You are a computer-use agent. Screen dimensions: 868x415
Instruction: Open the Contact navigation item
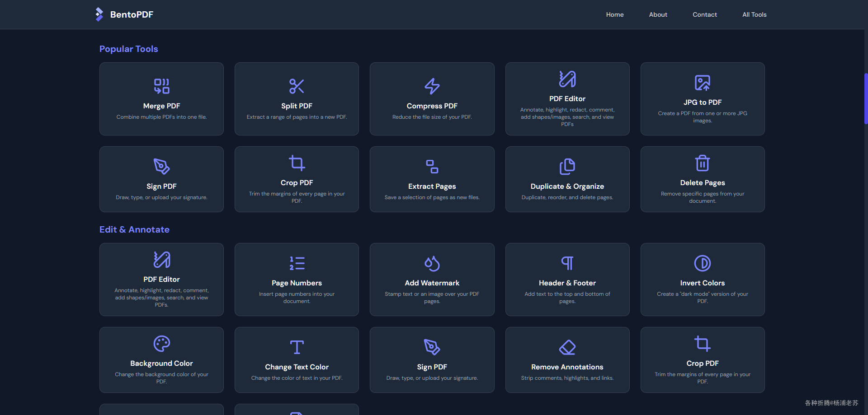pyautogui.click(x=704, y=14)
